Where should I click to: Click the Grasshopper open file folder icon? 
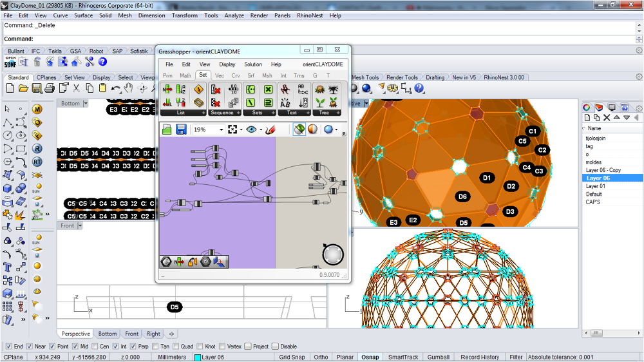pos(167,129)
